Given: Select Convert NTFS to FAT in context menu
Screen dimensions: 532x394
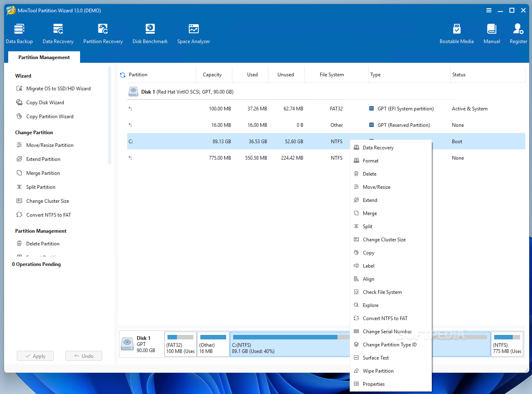Looking at the screenshot, I should pyautogui.click(x=391, y=318).
